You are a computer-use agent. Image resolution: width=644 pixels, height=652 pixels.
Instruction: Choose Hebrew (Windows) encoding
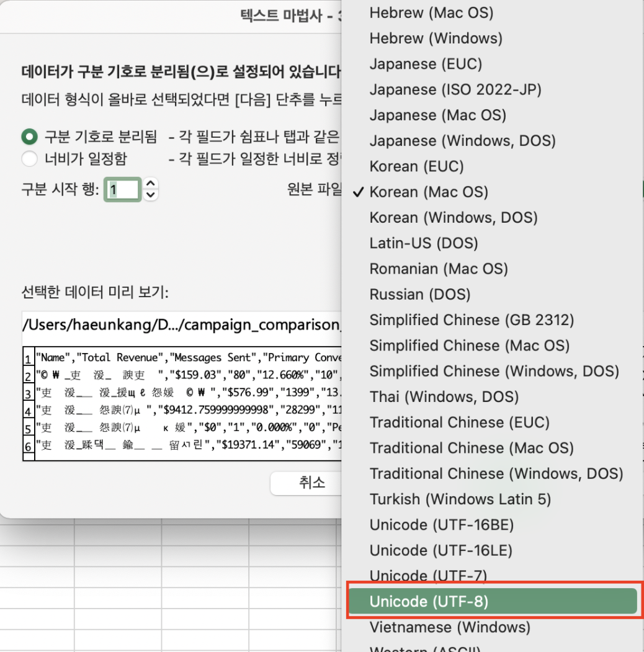tap(492, 38)
